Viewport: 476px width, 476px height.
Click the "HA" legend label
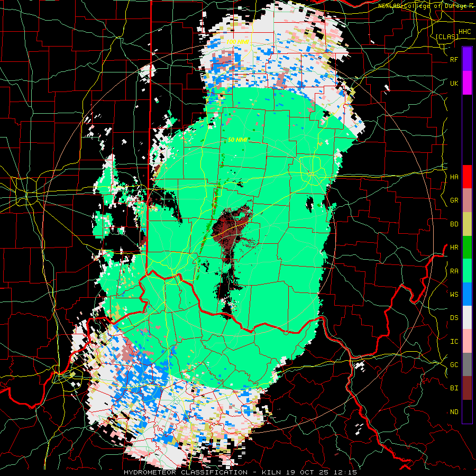pos(454,177)
